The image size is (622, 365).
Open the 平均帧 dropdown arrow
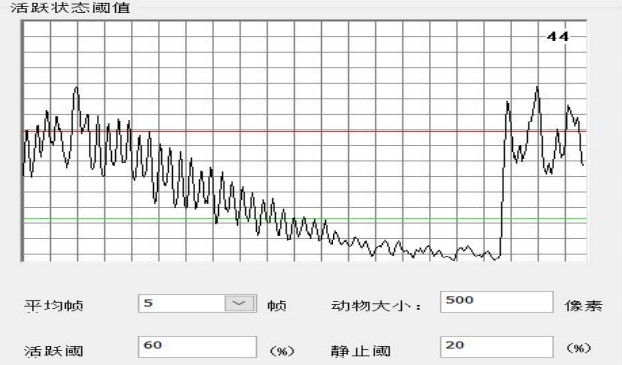(x=240, y=304)
